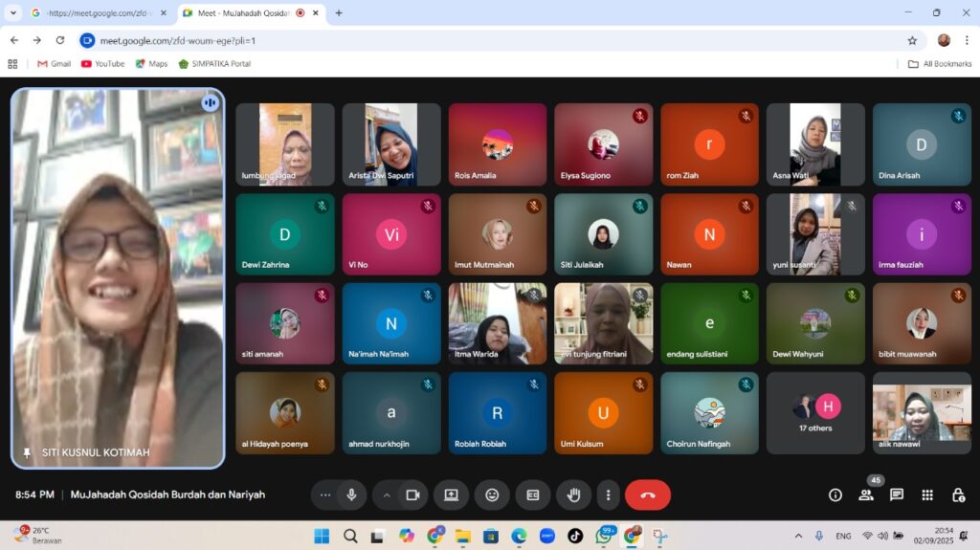
Task: Expand video settings chevron beside camera
Action: (x=387, y=495)
